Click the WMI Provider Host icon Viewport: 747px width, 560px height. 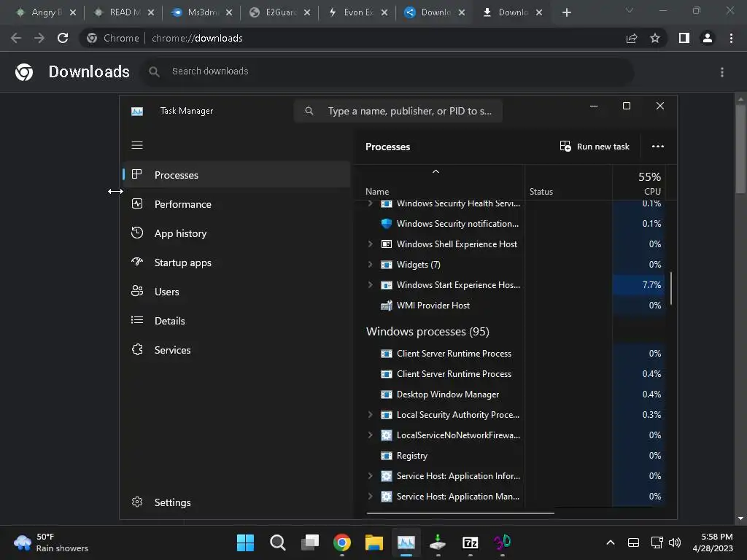387,306
